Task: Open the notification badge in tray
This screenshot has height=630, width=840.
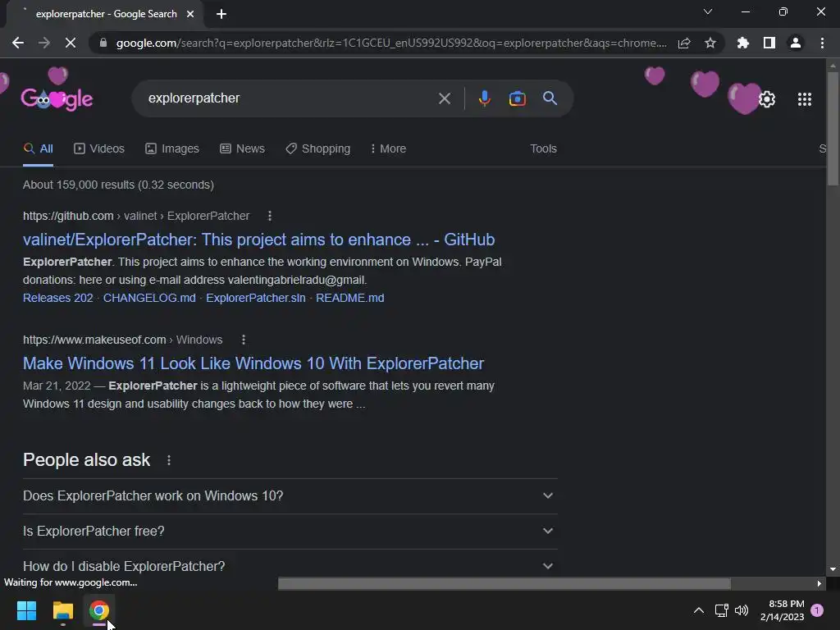Action: (x=817, y=610)
